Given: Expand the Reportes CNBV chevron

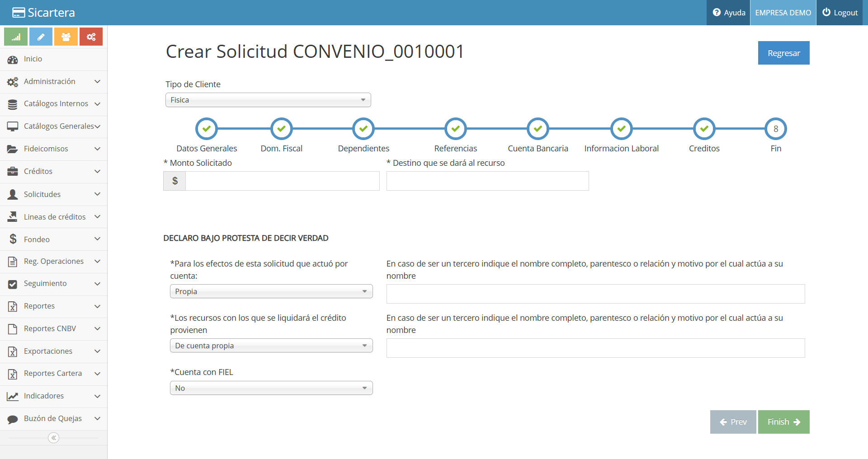Looking at the screenshot, I should tap(97, 328).
